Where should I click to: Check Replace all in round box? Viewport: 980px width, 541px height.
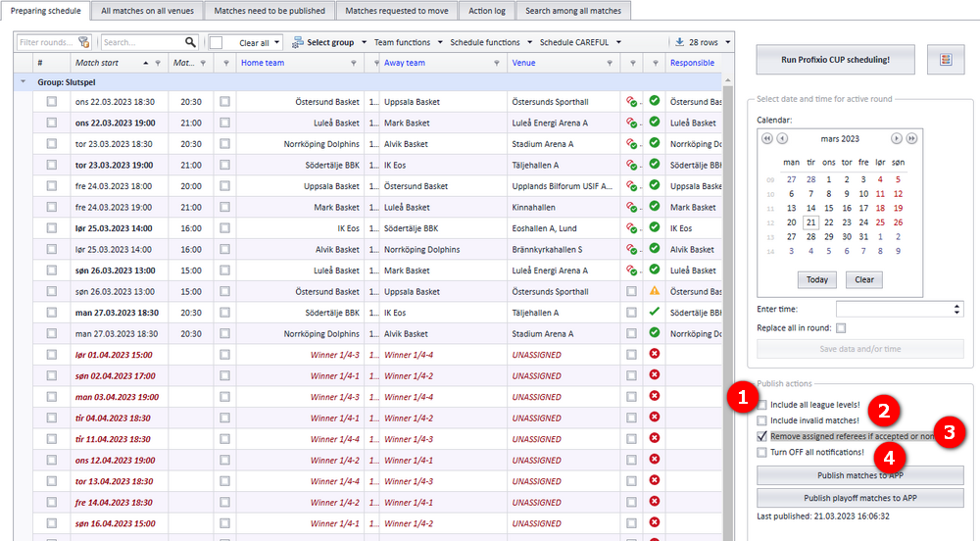(x=841, y=328)
